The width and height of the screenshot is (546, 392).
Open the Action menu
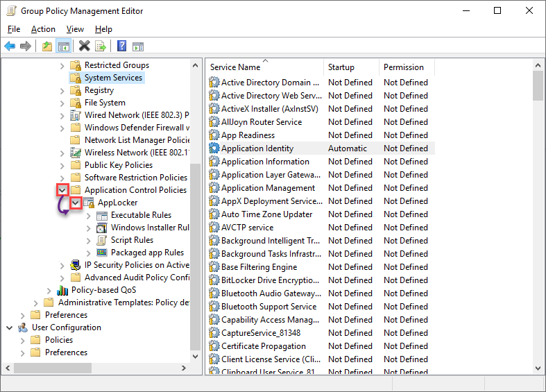[x=43, y=29]
